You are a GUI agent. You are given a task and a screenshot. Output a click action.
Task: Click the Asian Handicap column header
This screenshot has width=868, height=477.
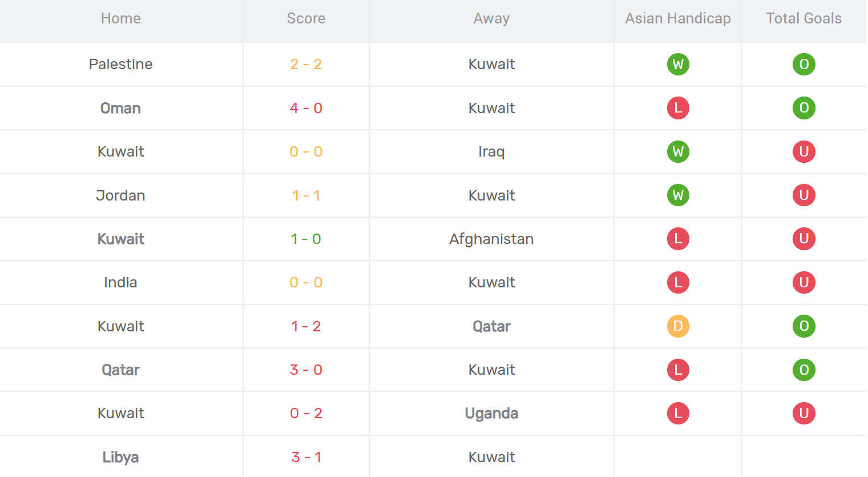(x=678, y=18)
